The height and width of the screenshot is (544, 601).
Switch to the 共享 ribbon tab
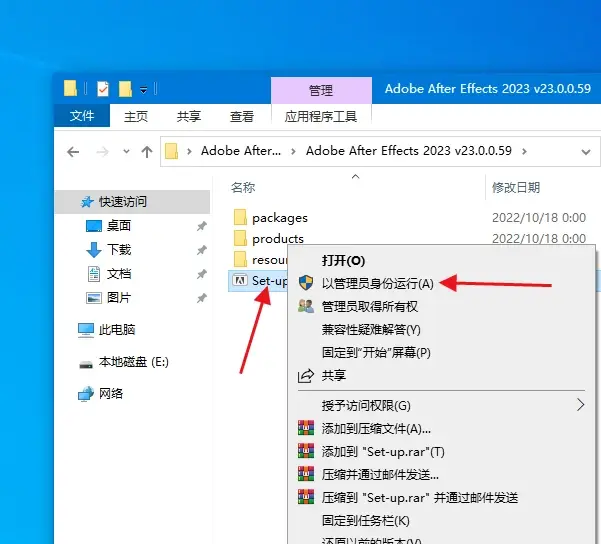(189, 116)
